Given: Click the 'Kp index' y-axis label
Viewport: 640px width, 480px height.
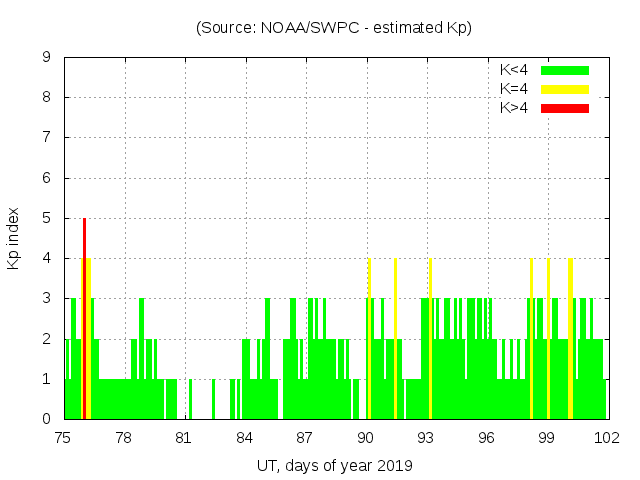Looking at the screenshot, I should (14, 238).
